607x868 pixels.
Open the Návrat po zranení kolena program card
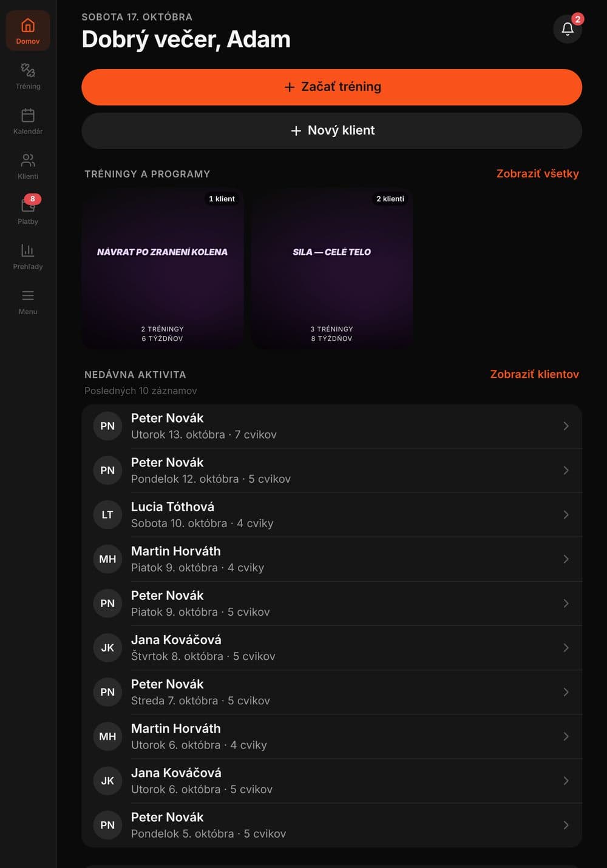point(163,268)
